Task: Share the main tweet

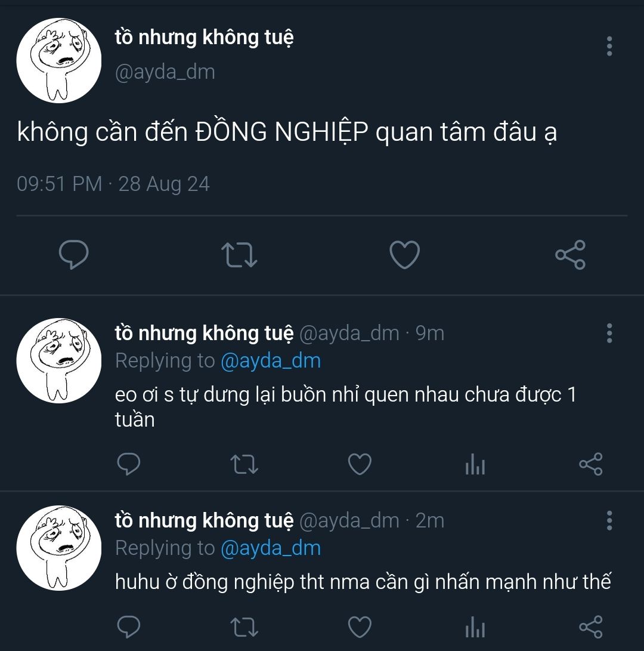Action: [571, 255]
